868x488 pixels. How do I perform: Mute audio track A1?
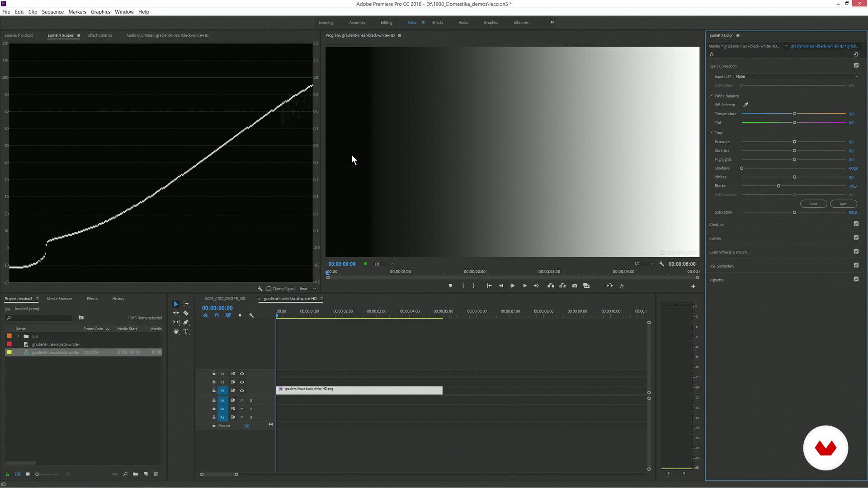(242, 400)
